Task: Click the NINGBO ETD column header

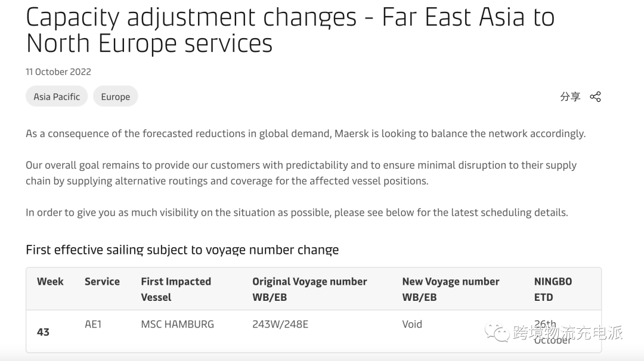Action: tap(553, 289)
